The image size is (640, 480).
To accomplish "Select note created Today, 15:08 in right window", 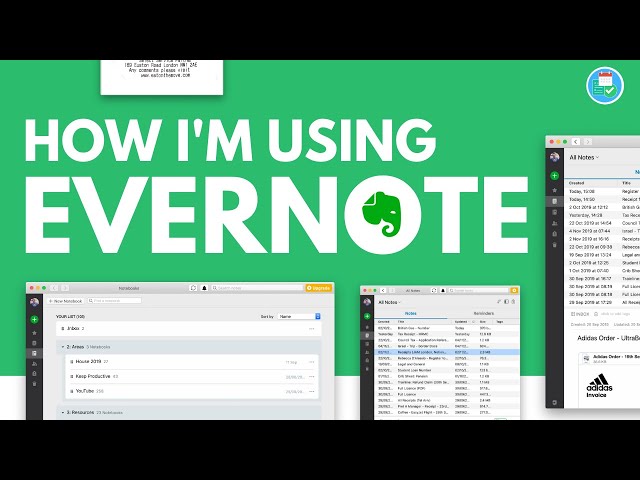I will [x=602, y=191].
